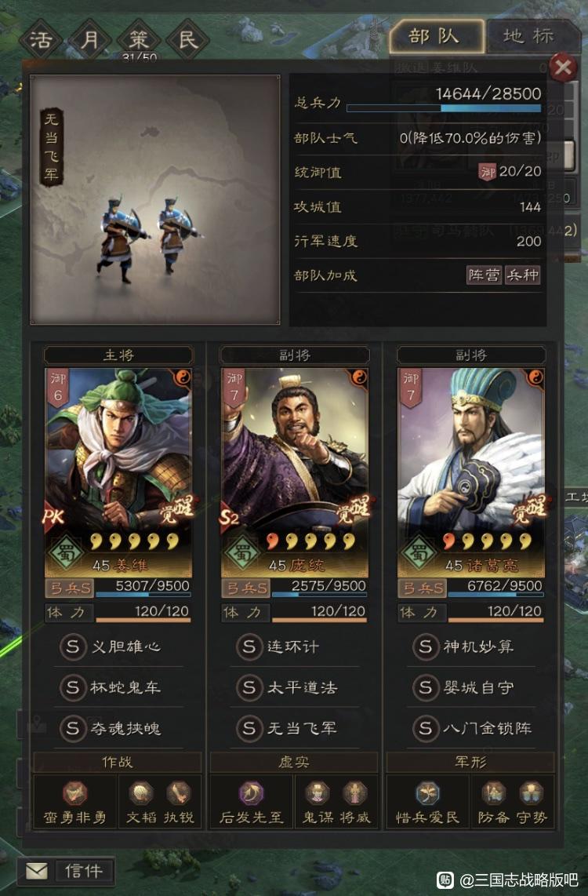Open 姜维's general portrait card
The image size is (588, 896).
pyautogui.click(x=118, y=472)
